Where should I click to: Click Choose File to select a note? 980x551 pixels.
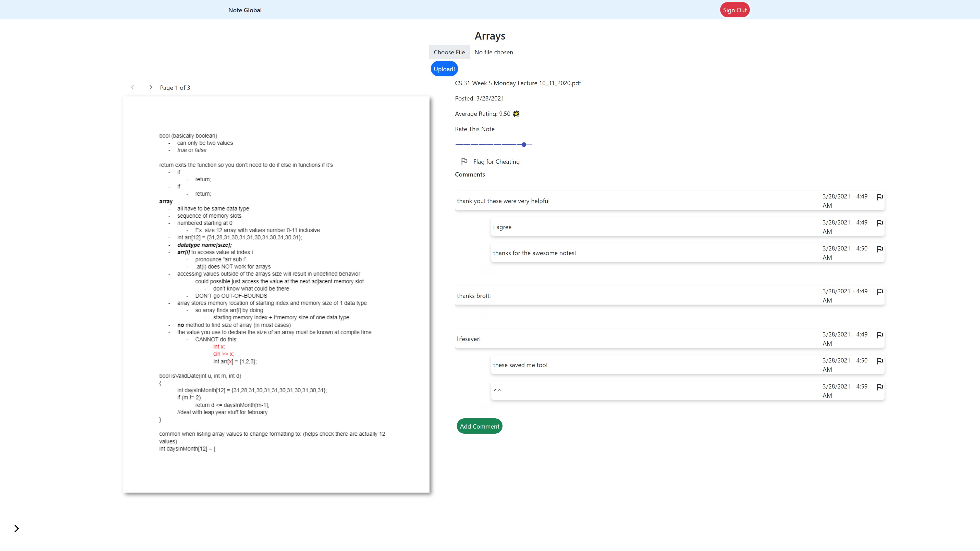449,52
